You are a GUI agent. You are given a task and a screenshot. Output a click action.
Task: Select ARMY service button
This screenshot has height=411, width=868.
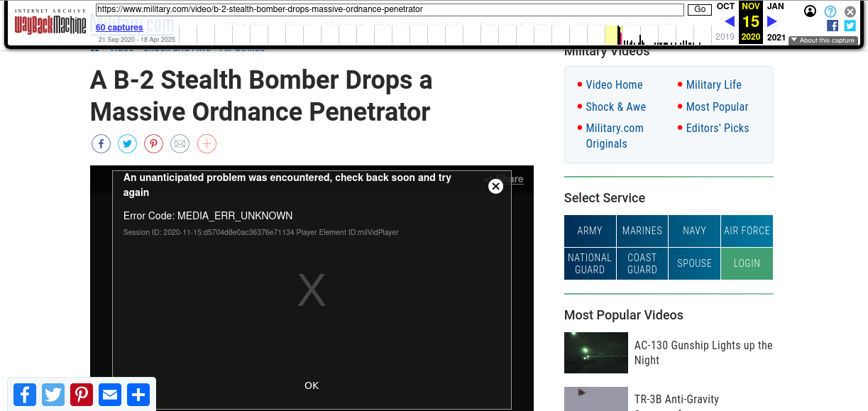click(x=590, y=231)
